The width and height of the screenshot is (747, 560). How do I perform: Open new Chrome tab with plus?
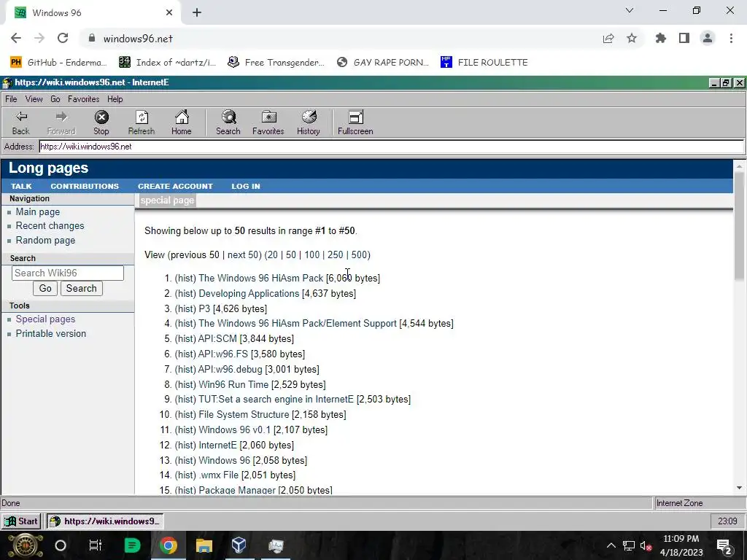click(x=197, y=13)
